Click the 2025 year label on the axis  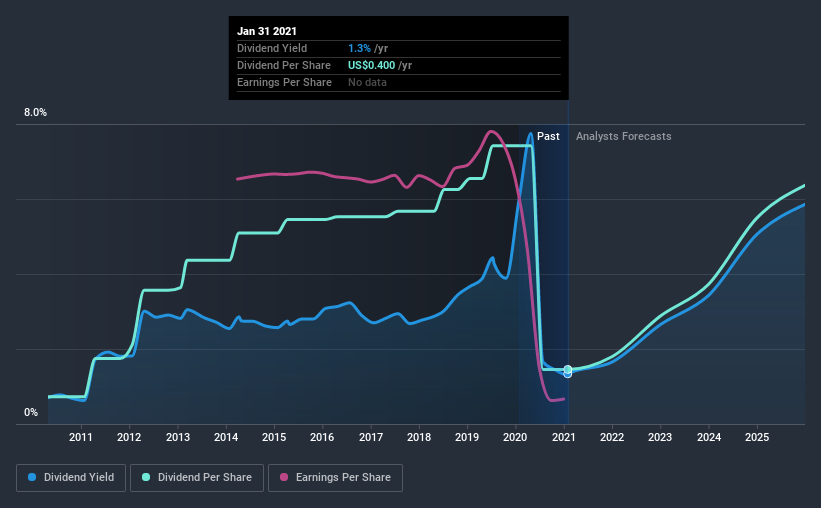point(757,438)
